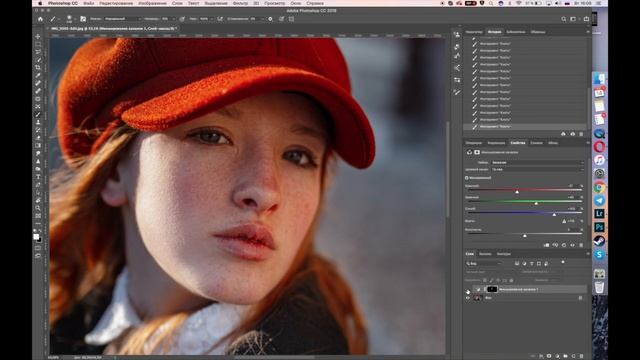This screenshot has height=360, width=640.
Task: Select the highlighted last history state row
Action: pos(526,127)
